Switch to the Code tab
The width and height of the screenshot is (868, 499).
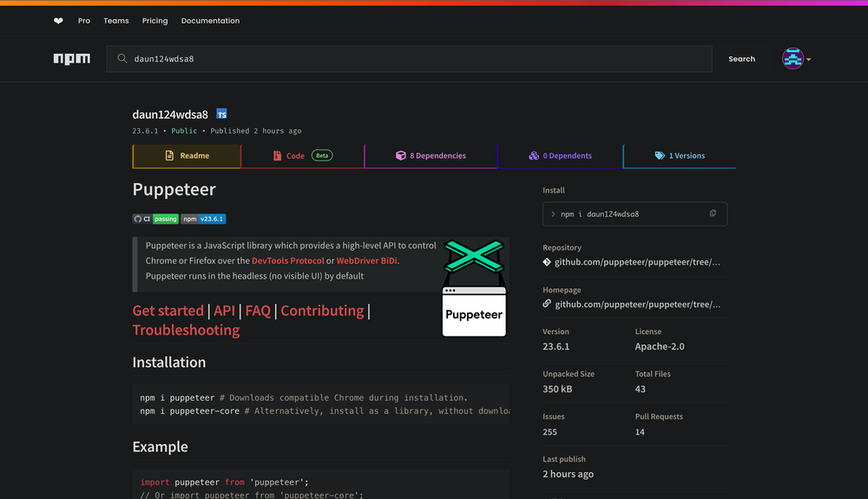click(x=303, y=156)
